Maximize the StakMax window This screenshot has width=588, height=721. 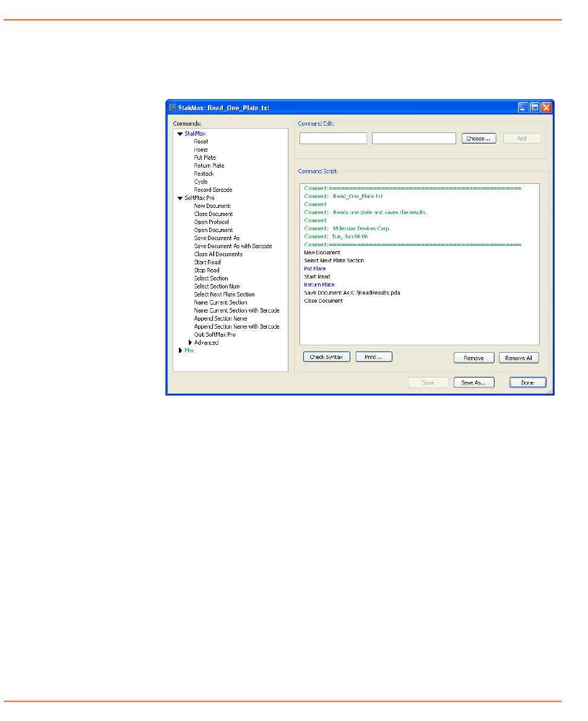point(535,108)
